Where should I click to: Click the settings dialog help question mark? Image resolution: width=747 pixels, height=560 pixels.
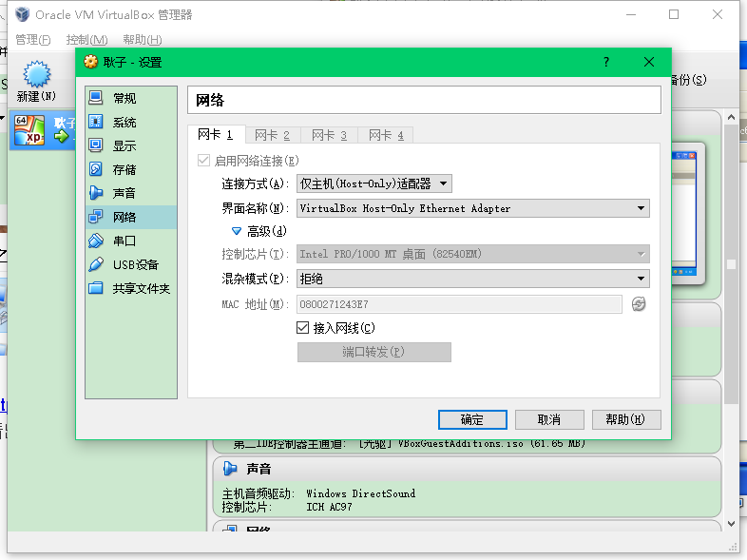point(606,62)
